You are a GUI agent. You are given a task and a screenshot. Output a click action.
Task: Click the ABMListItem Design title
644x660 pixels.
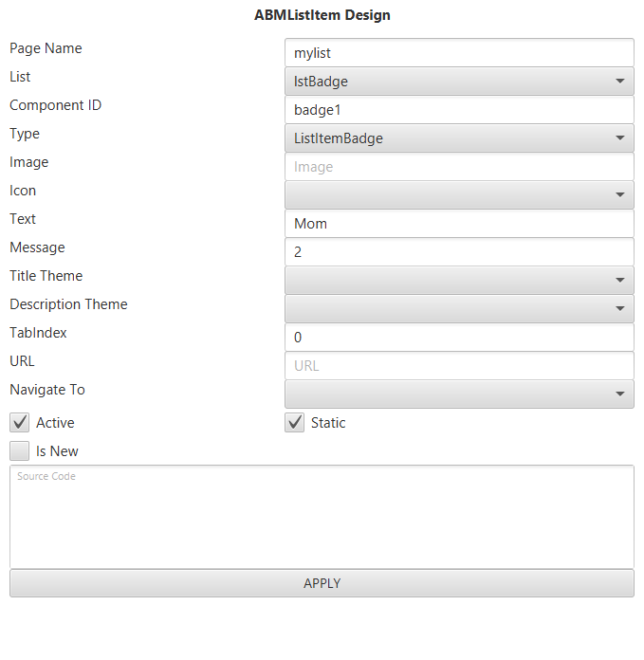(322, 15)
